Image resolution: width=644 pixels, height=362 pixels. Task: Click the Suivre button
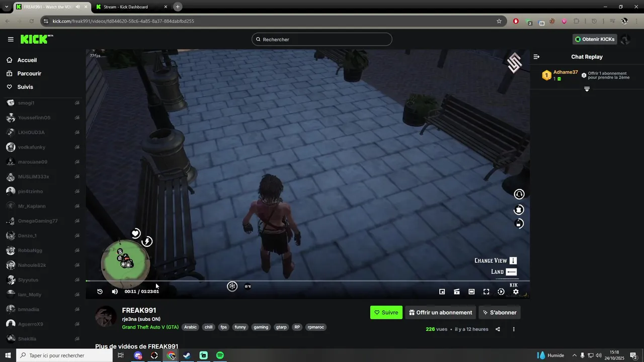tap(386, 312)
